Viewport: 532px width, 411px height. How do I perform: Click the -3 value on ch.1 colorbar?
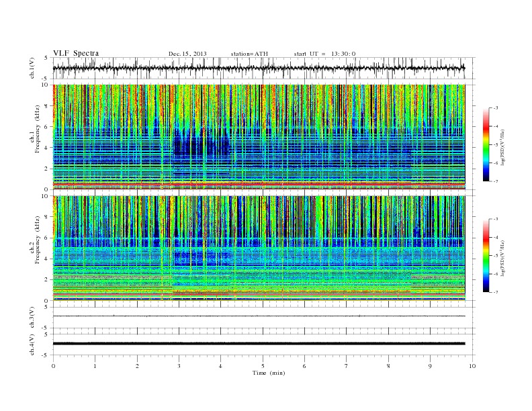(x=496, y=108)
